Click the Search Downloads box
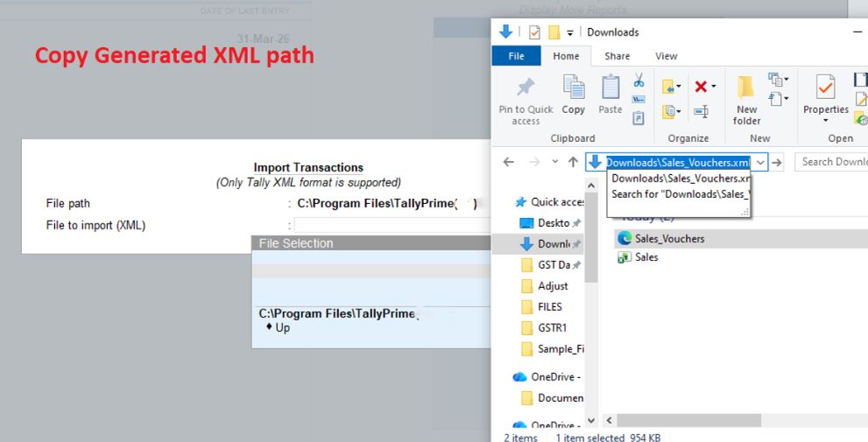The height and width of the screenshot is (442, 868). click(831, 162)
